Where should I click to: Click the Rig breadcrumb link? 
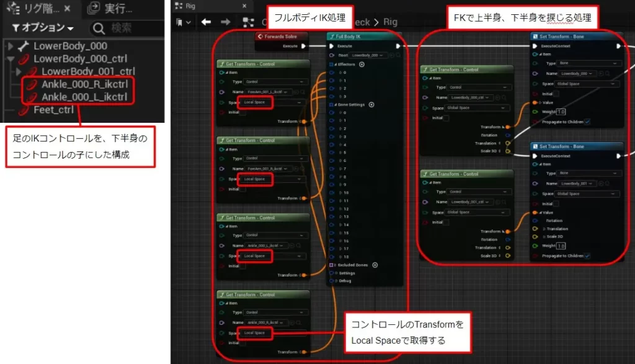point(390,22)
